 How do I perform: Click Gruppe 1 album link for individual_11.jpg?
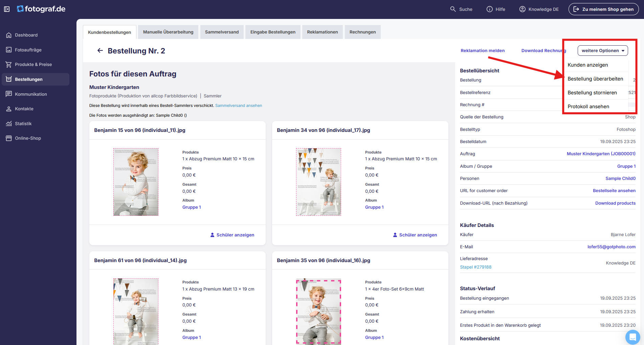192,207
